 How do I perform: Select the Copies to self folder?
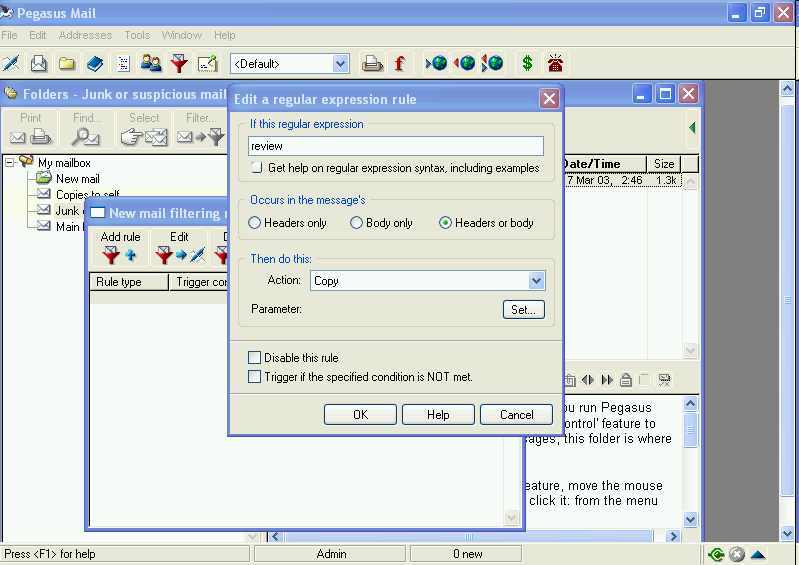[87, 195]
